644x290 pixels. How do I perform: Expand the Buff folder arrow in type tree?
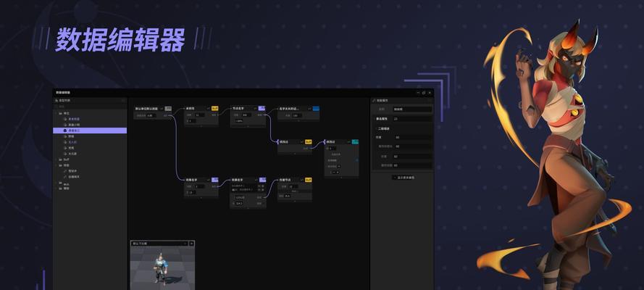coord(57,159)
